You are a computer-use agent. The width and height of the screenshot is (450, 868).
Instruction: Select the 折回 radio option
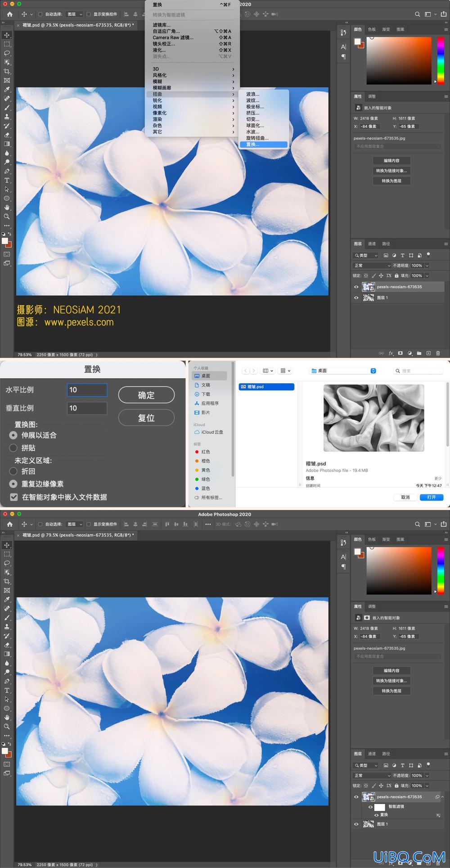[13, 471]
